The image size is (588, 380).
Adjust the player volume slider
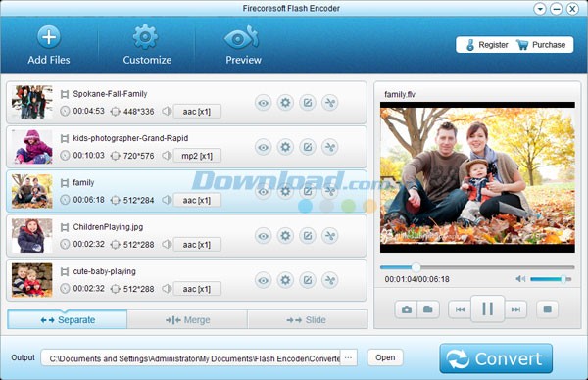tap(551, 279)
